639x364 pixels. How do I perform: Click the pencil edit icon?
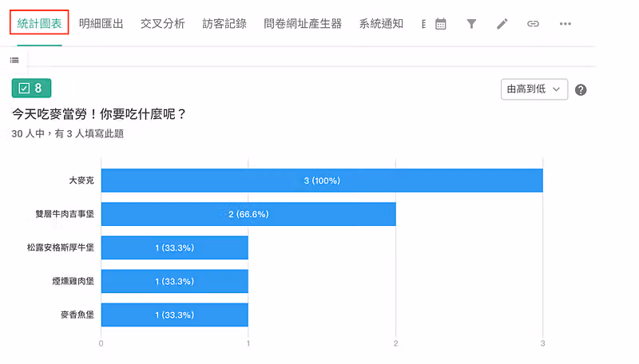point(502,24)
